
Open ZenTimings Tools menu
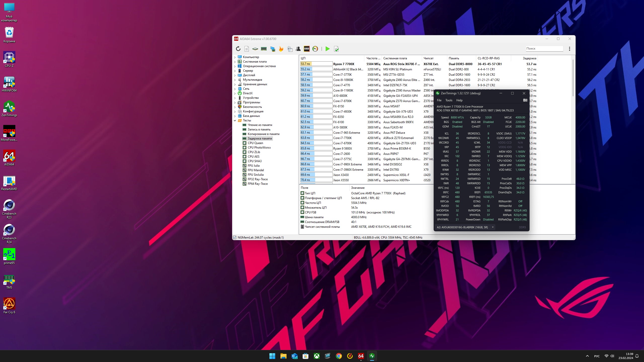[x=449, y=100]
